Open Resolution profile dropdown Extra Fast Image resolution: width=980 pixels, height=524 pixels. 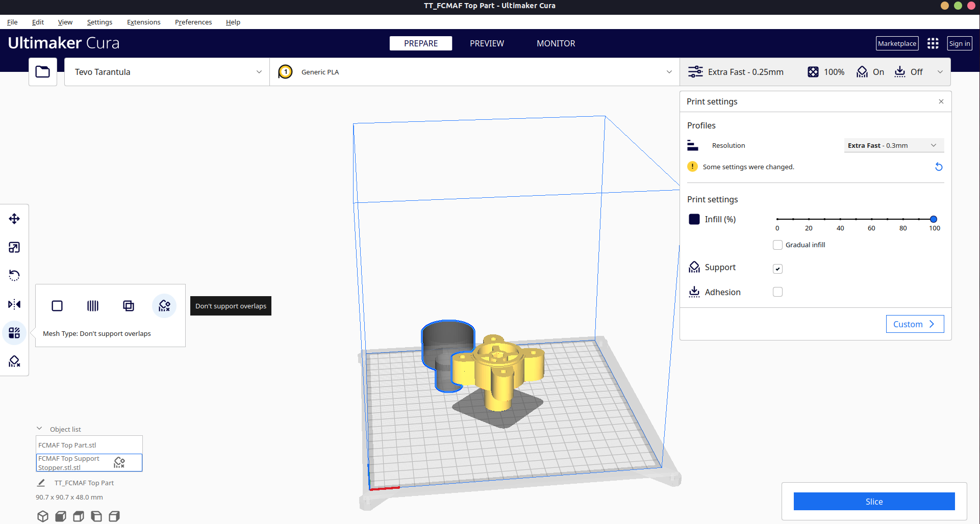[x=894, y=145]
